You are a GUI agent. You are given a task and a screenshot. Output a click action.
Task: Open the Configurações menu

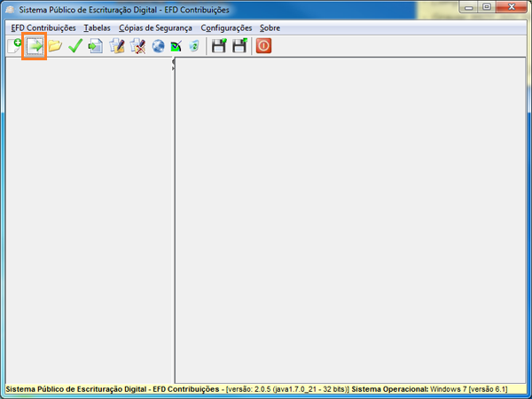tap(226, 27)
